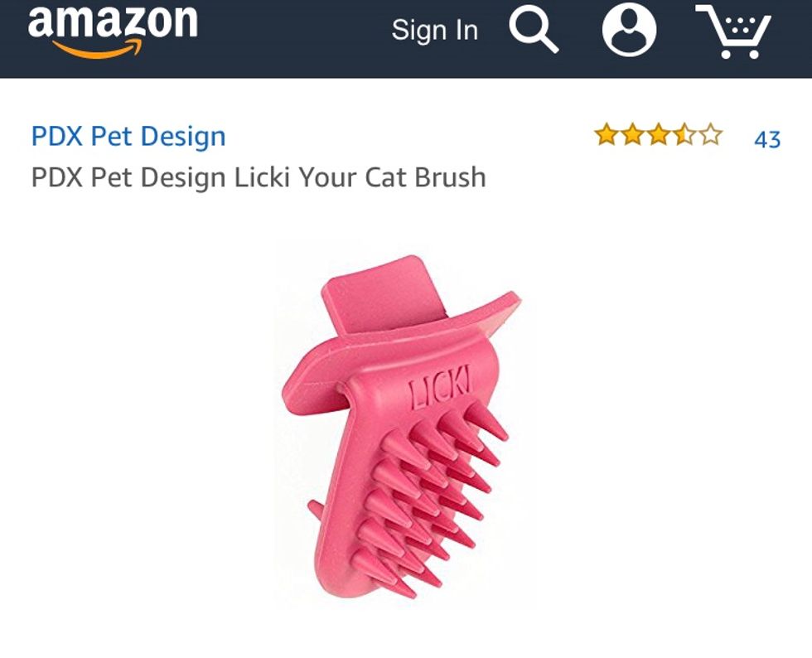Click the half-filled fourth star
The width and height of the screenshot is (812, 658).
[684, 135]
